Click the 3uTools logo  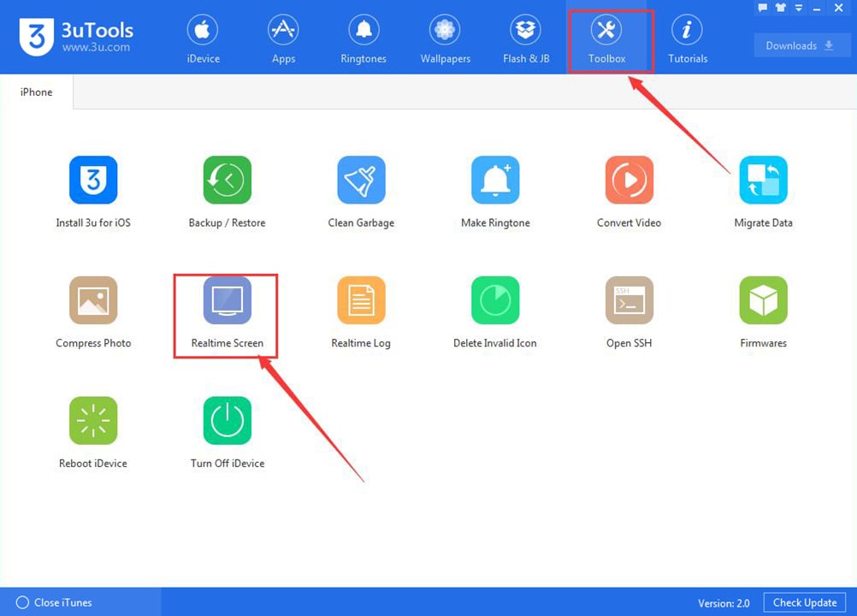(37, 37)
